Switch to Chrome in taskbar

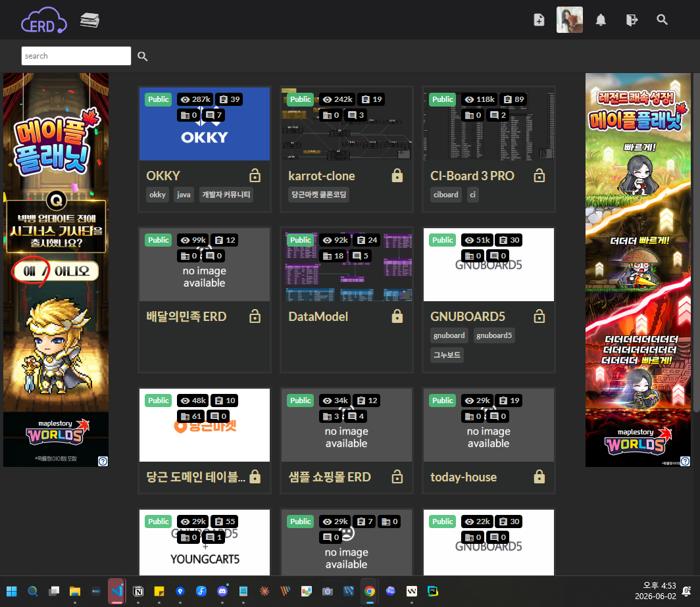coord(370,591)
